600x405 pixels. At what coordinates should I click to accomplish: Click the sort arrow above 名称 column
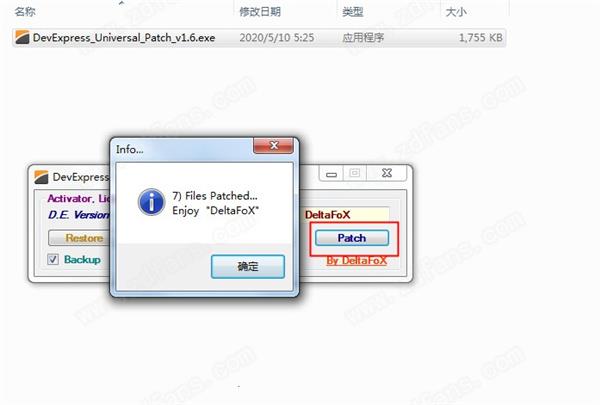[x=122, y=3]
